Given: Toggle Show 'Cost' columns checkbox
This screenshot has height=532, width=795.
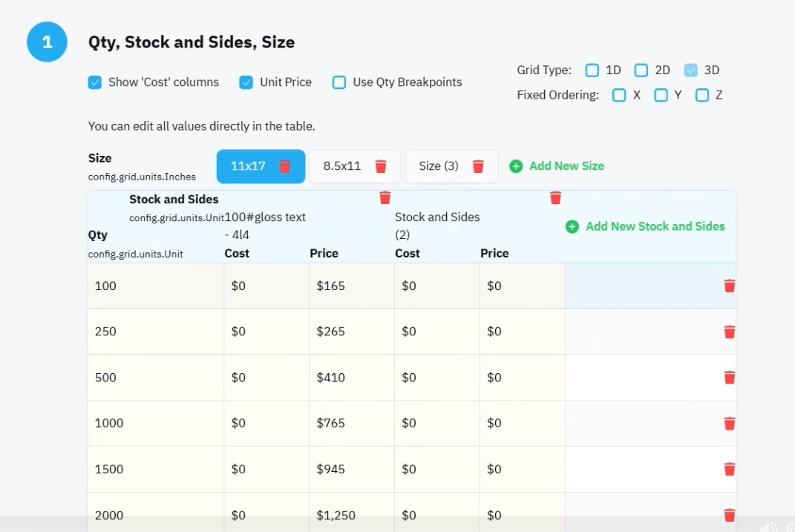Looking at the screenshot, I should point(95,82).
